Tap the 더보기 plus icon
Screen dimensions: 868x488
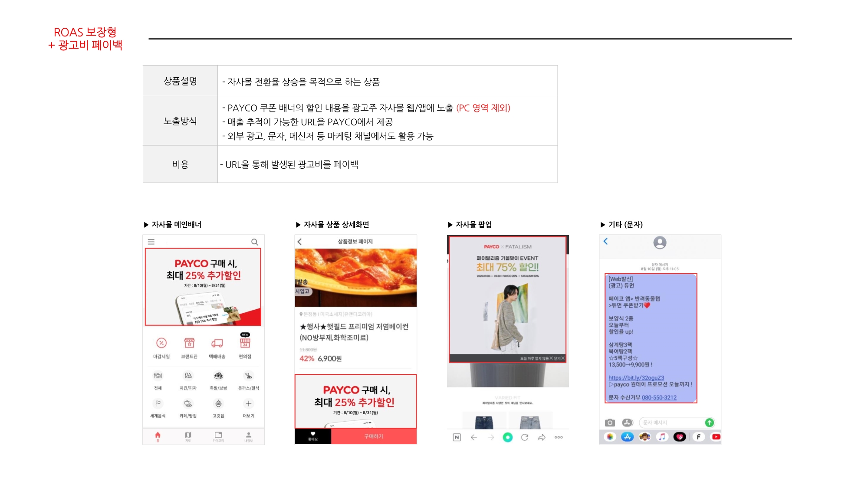248,404
